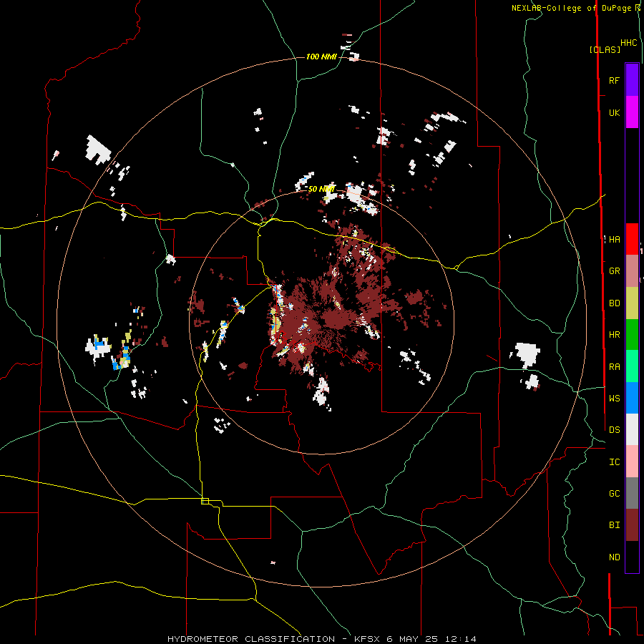Click the HYDROMETEOR CLASSIFICATION KFSX caption

(321, 639)
